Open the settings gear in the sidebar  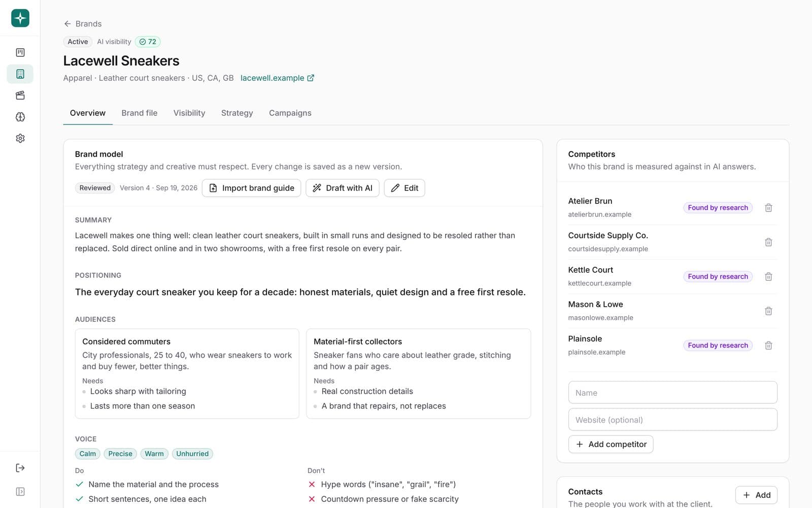coord(20,138)
